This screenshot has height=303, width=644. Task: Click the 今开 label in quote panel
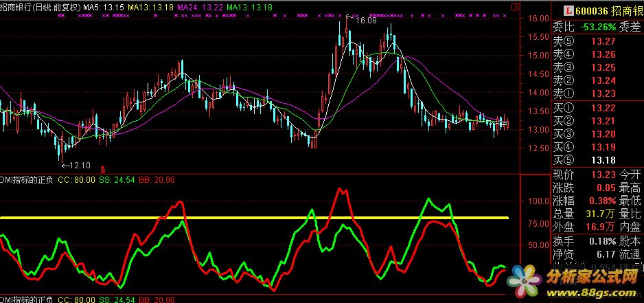pyautogui.click(x=630, y=175)
